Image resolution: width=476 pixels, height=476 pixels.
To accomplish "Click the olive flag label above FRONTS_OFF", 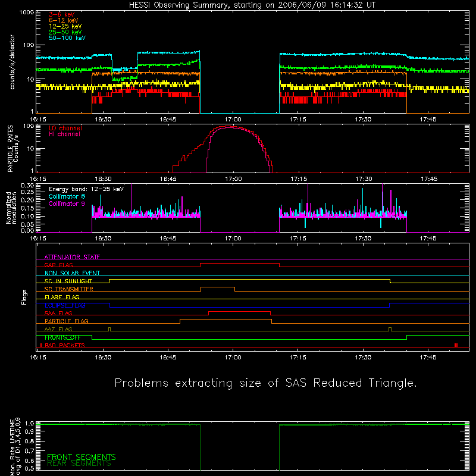I will [x=58, y=329].
